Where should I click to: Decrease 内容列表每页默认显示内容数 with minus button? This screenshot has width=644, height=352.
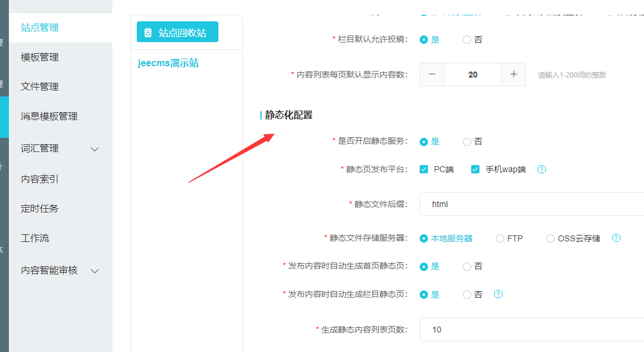pyautogui.click(x=432, y=75)
